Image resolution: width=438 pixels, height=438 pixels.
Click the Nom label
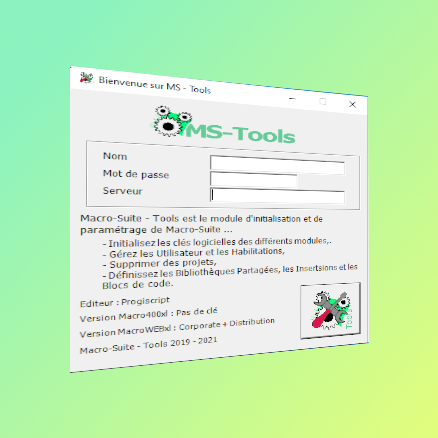[115, 156]
